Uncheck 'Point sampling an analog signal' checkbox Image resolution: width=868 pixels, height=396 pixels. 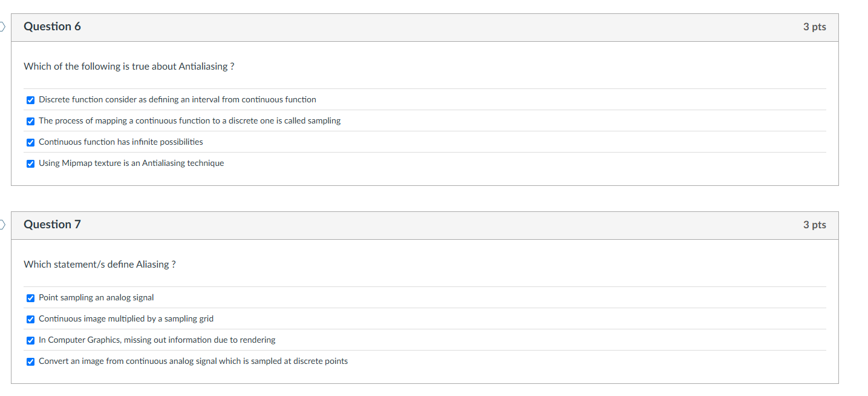click(x=30, y=298)
